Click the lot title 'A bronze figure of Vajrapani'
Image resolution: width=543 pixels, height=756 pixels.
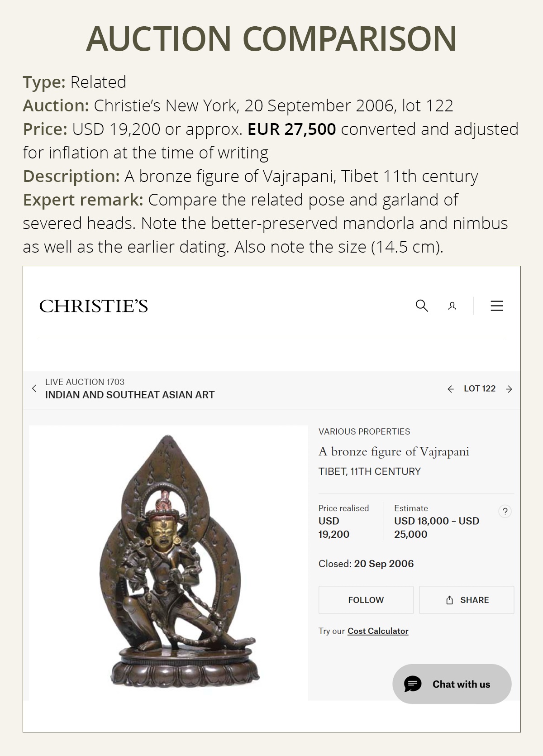tap(394, 452)
